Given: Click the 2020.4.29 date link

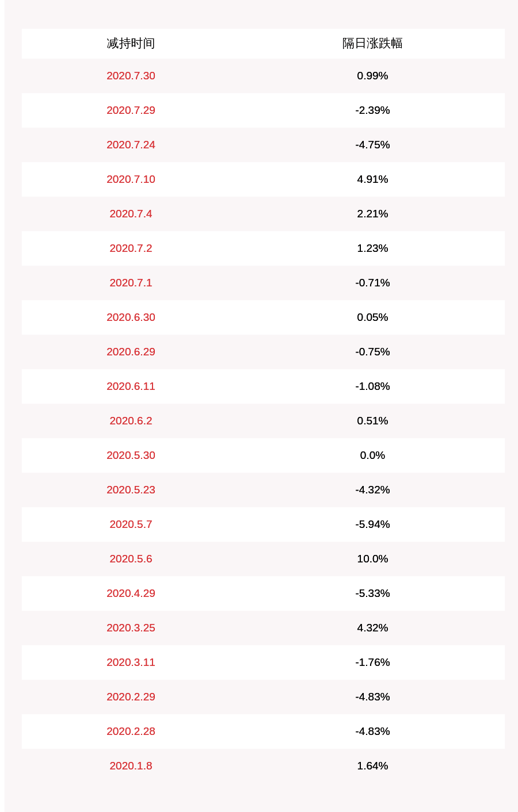Looking at the screenshot, I should [x=131, y=593].
